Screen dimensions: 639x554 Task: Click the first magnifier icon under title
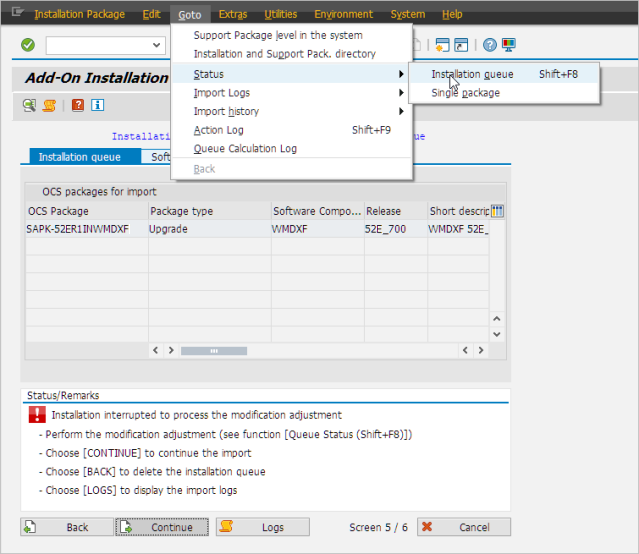click(29, 105)
